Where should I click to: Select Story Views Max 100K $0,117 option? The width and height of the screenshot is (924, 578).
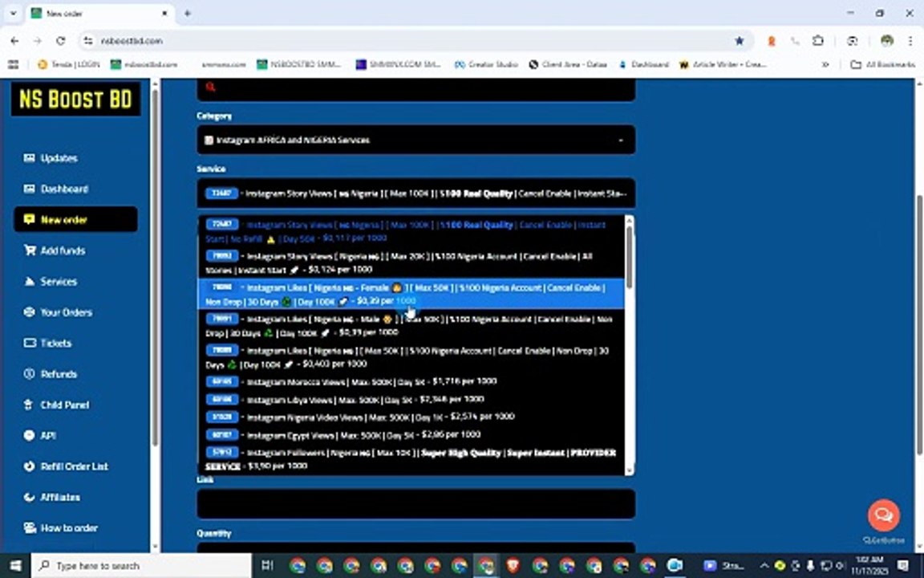point(411,231)
